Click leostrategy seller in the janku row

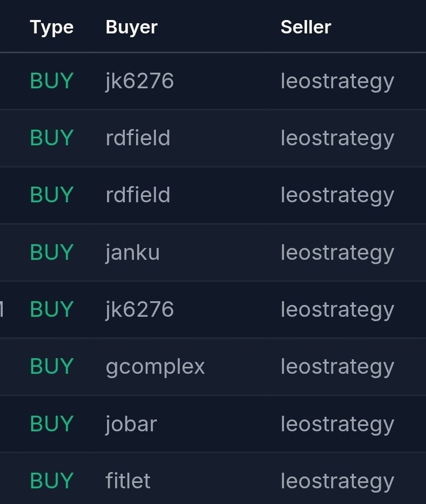pos(337,254)
